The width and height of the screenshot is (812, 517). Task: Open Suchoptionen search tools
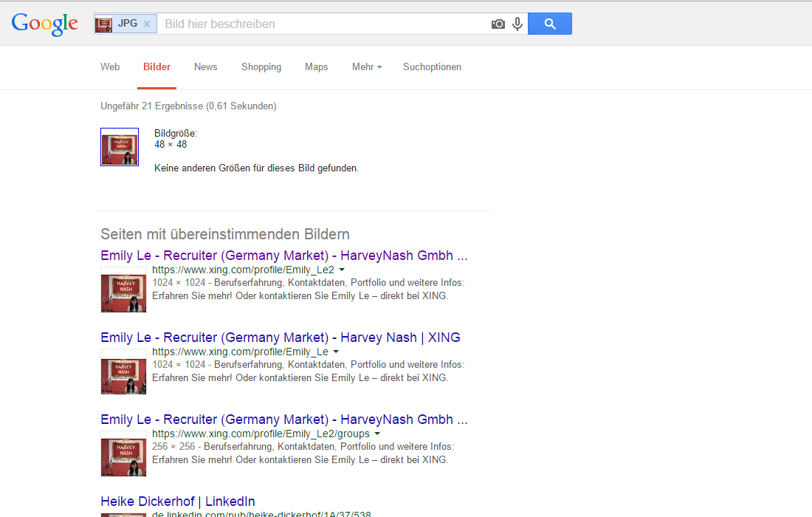click(432, 66)
